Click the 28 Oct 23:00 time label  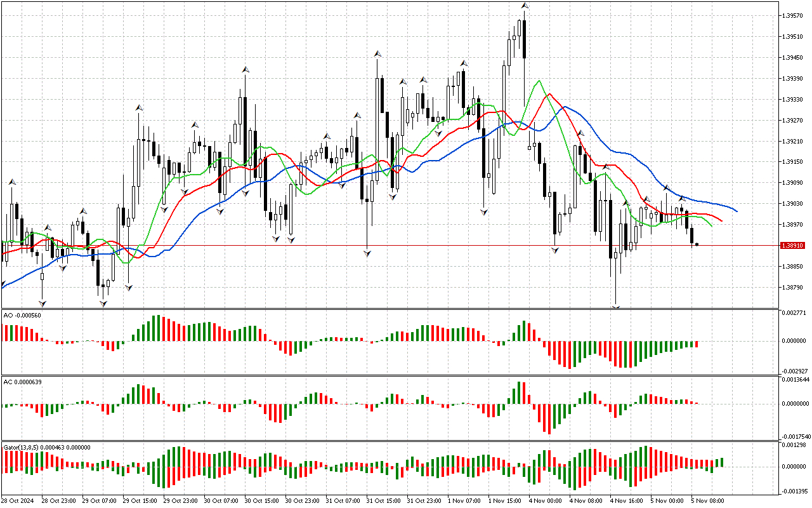[x=59, y=501]
